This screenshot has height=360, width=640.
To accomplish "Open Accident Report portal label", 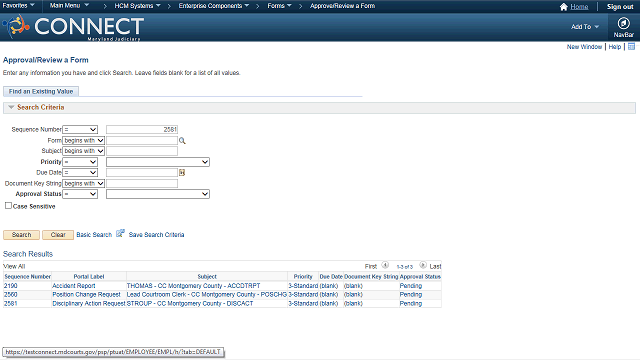I will click(73, 286).
